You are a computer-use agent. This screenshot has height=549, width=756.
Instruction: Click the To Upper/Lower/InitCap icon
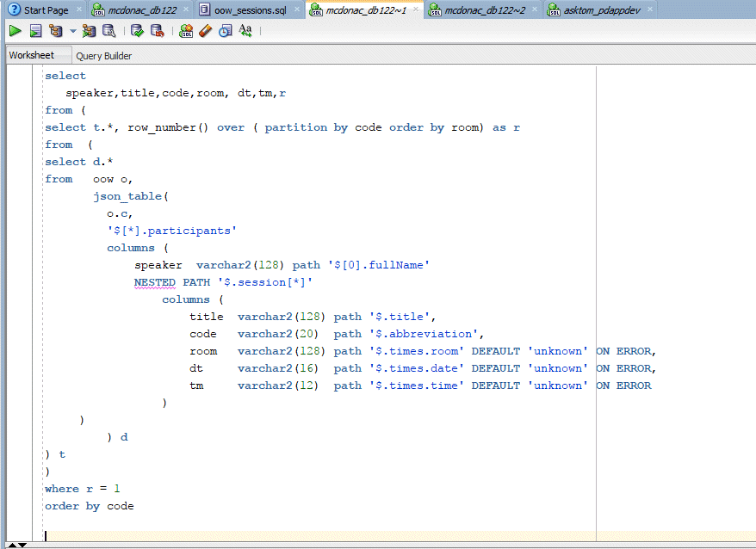click(x=245, y=31)
